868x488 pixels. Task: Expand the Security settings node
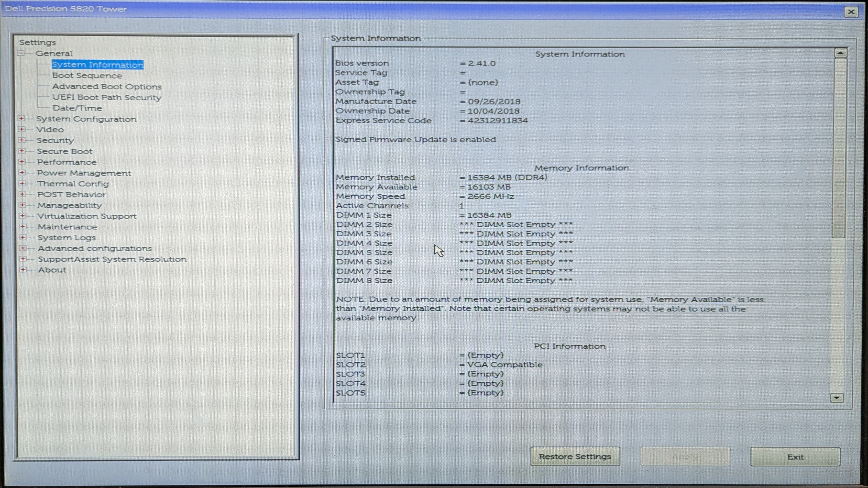(21, 140)
